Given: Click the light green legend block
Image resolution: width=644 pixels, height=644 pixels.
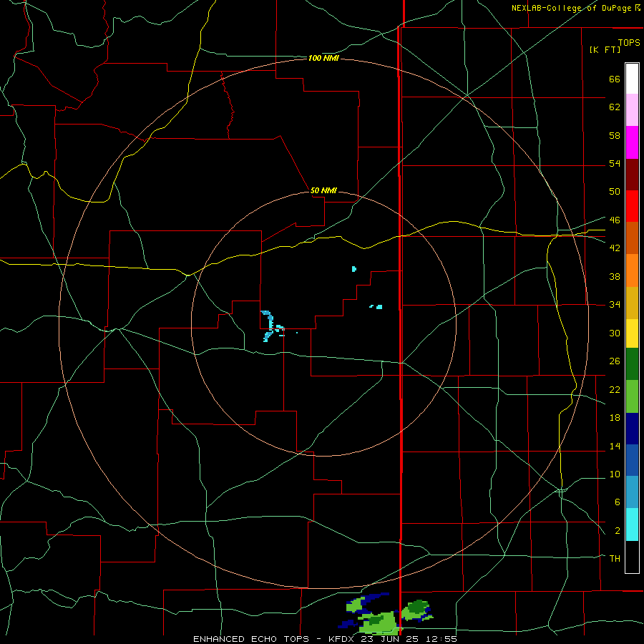Looking at the screenshot, I should click(x=632, y=396).
